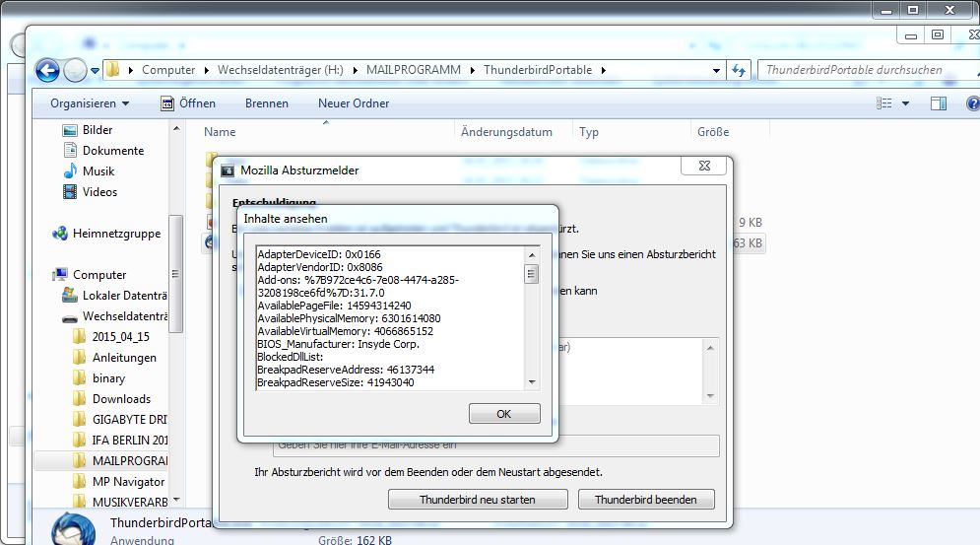The width and height of the screenshot is (980, 545).
Task: Sort files by Änderungsdatum column
Action: point(507,132)
